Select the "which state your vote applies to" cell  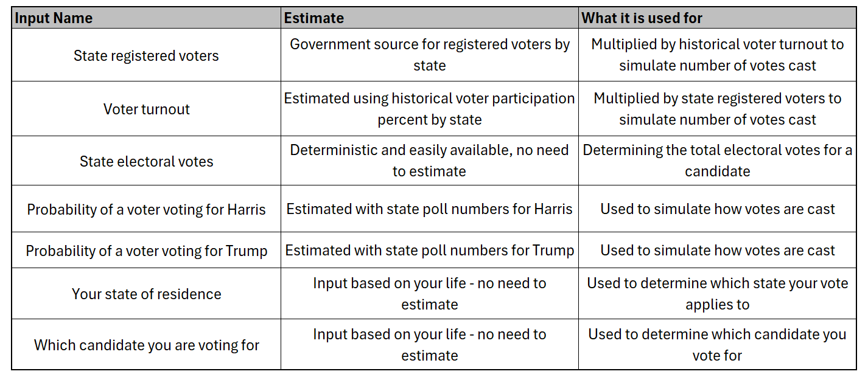click(x=717, y=294)
